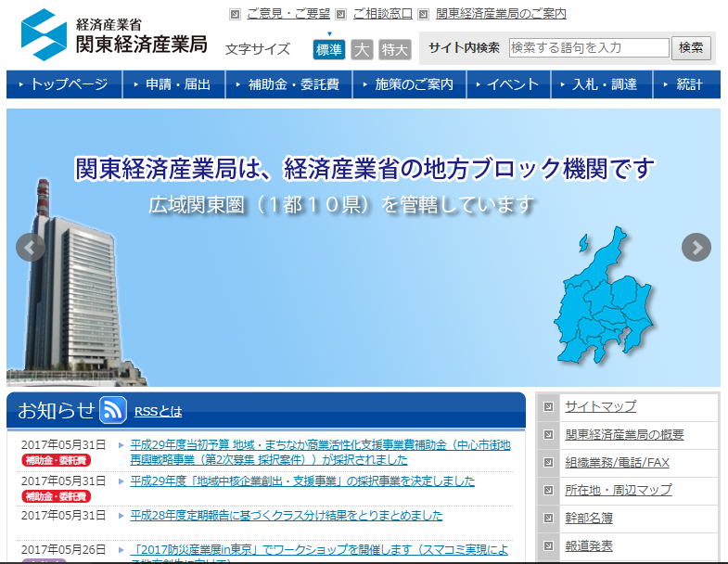Open 補助金・委託費 menu
Viewport: 728px width, 564px height.
tap(288, 84)
